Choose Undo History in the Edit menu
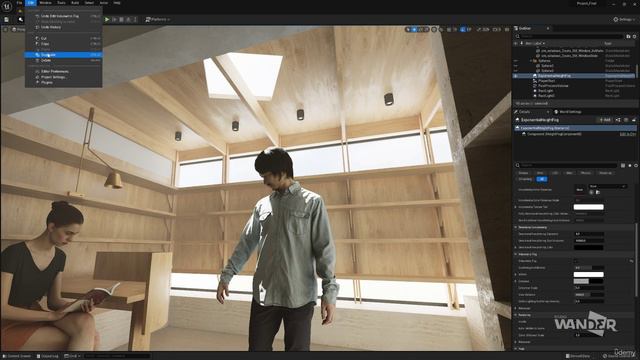 click(51, 27)
